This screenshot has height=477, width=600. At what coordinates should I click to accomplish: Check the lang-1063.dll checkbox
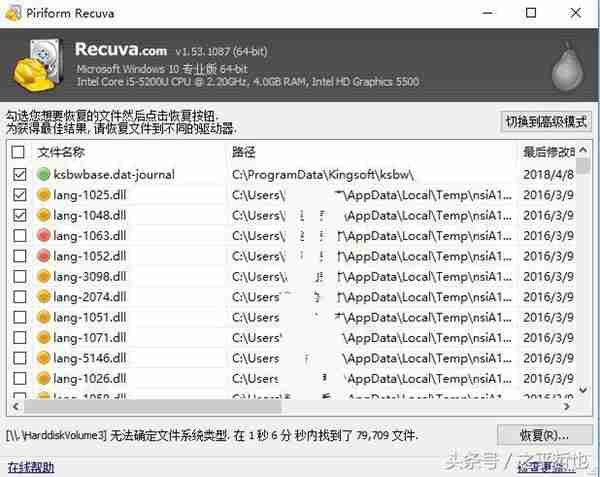[x=20, y=236]
